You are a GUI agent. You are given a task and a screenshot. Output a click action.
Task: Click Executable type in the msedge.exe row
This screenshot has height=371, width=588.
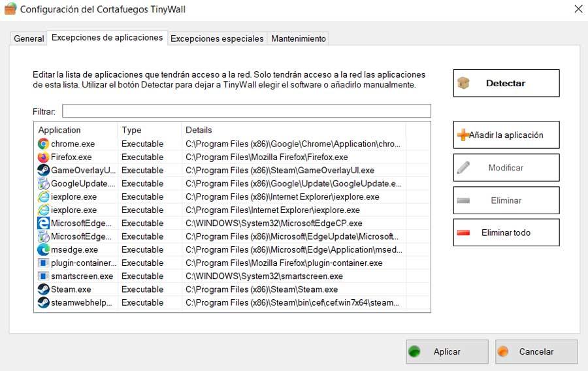click(x=142, y=250)
